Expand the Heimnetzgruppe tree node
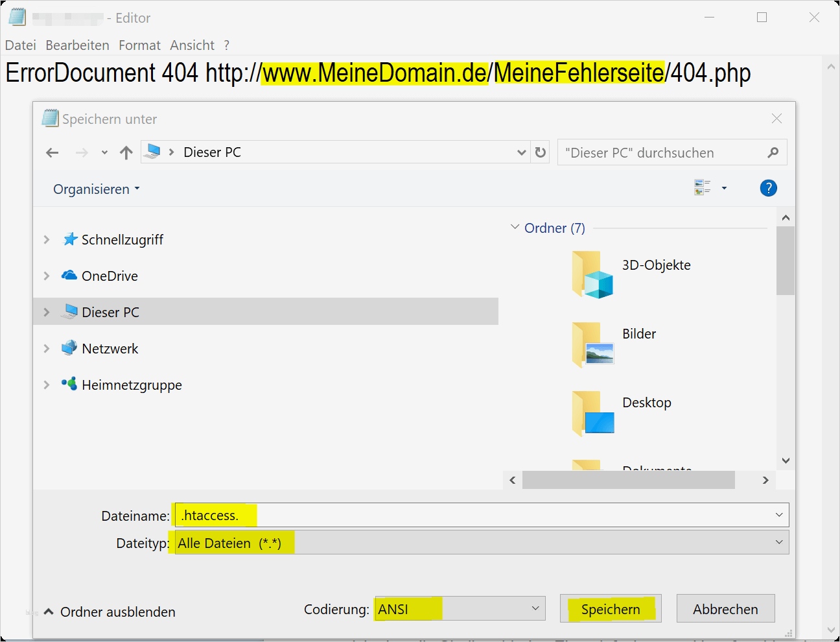The image size is (840, 642). coord(47,385)
